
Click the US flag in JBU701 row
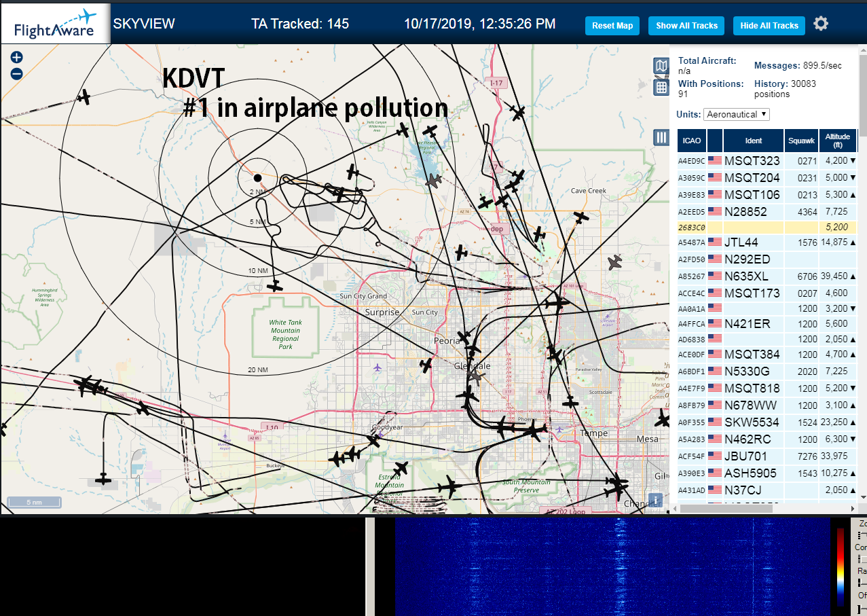pyautogui.click(x=715, y=456)
